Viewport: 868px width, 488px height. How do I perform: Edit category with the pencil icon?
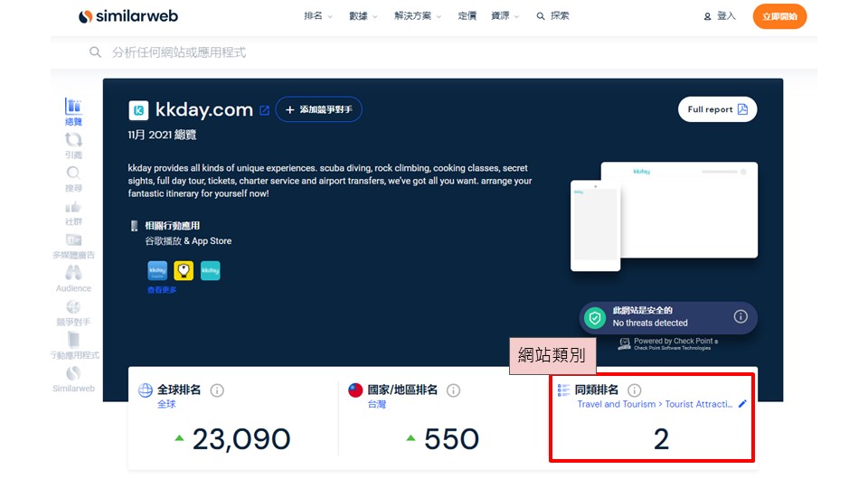click(x=742, y=404)
